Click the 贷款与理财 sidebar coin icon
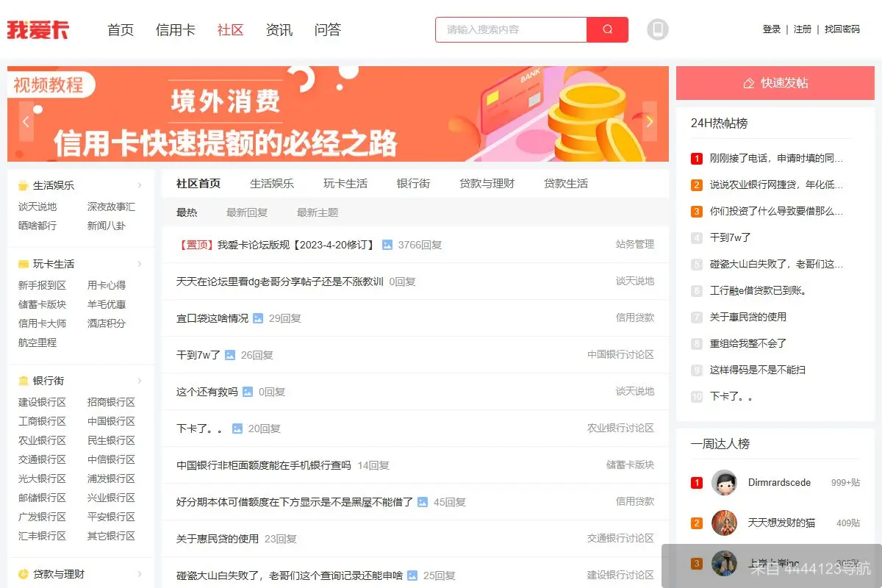882x588 pixels. click(23, 574)
